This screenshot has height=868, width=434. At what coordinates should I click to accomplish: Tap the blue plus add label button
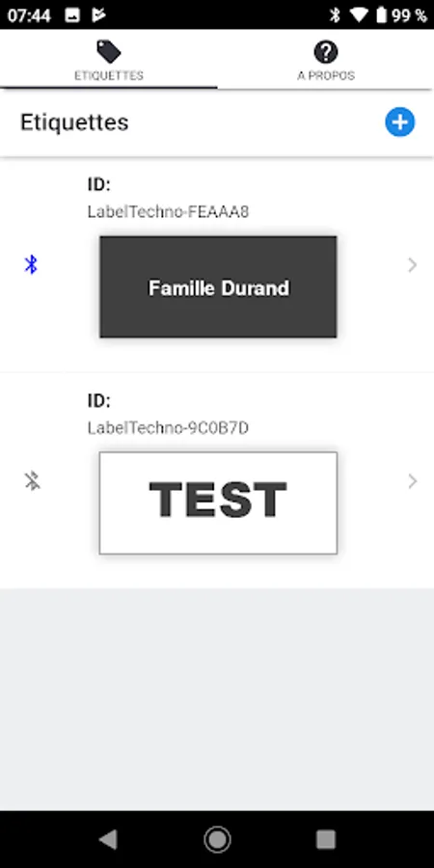pyautogui.click(x=399, y=122)
